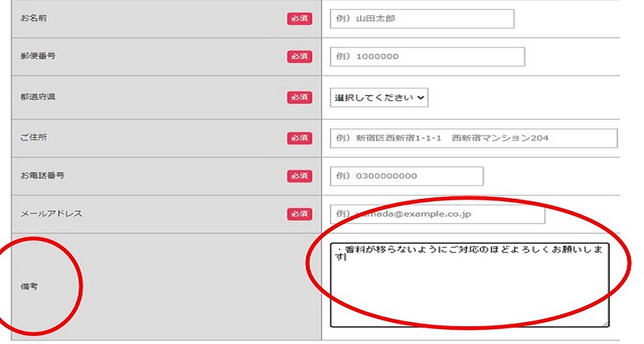This screenshot has width=644, height=344.
Task: Click the 必須 badge beside 都道府県
Action: pyautogui.click(x=300, y=98)
